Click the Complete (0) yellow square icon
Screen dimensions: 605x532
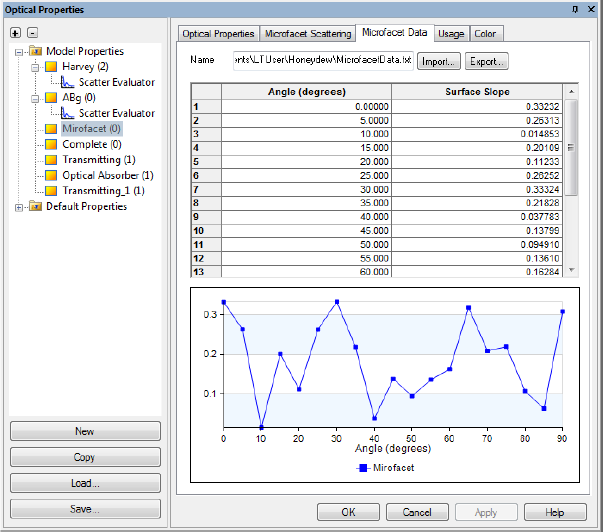51,144
